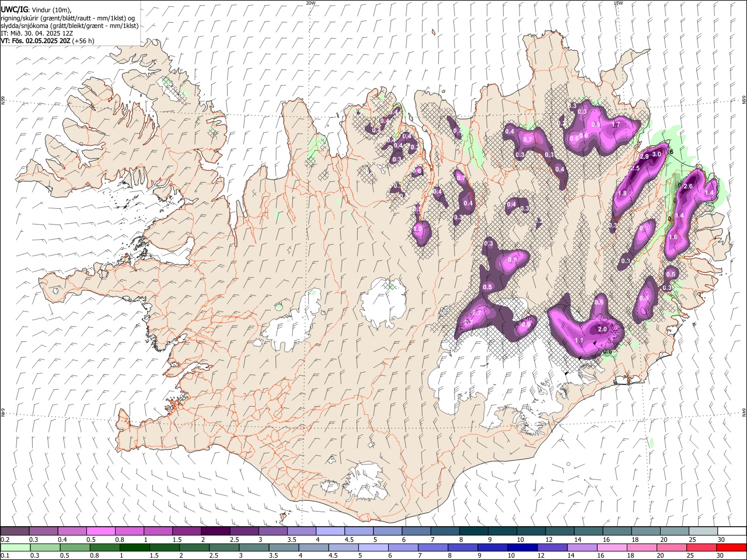Image resolution: width=747 pixels, height=560 pixels.
Task: Click the 3.5 label under the top legend row
Action: (291, 540)
